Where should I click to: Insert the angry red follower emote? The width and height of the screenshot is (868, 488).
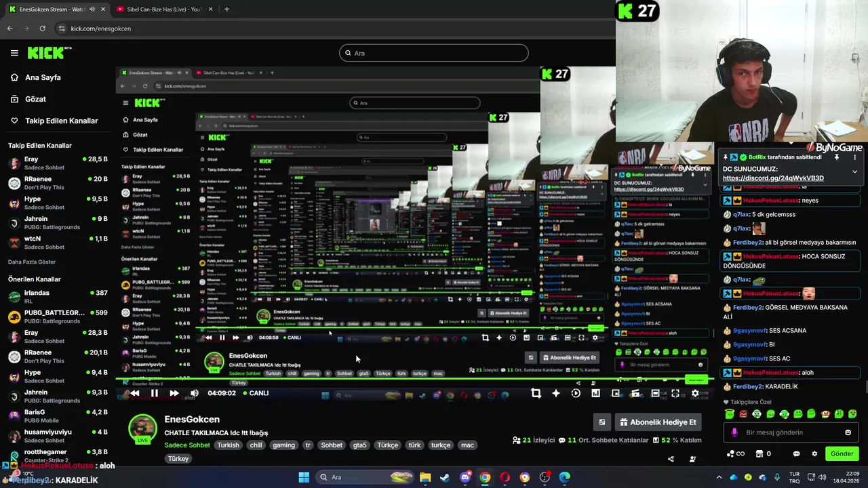[x=743, y=413]
